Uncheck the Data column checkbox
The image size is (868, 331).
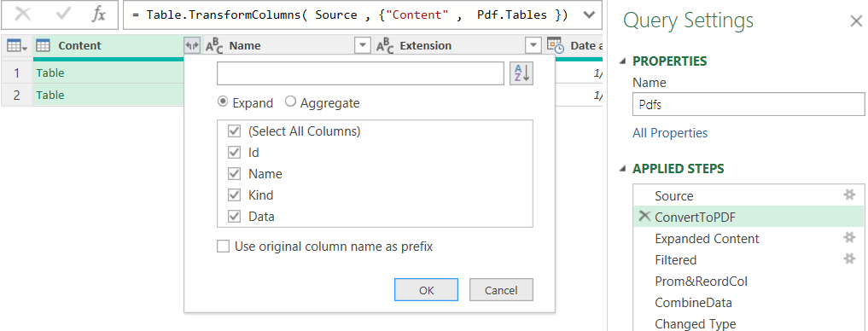coord(235,217)
